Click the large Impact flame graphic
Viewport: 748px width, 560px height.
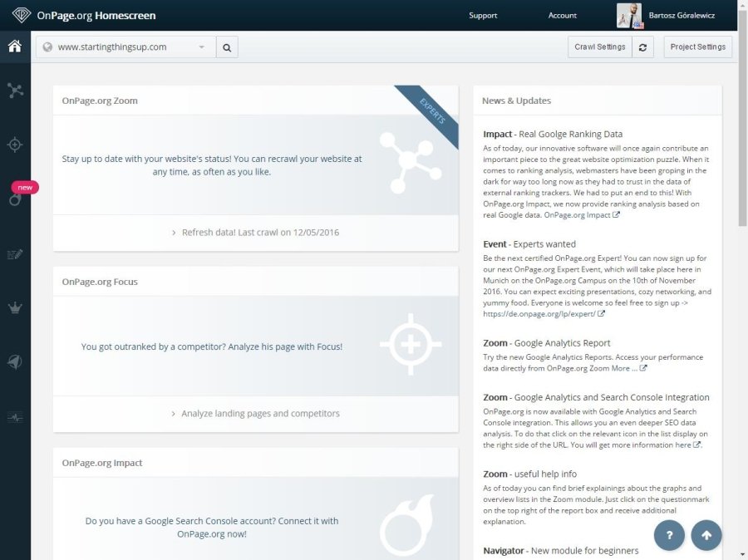408,525
